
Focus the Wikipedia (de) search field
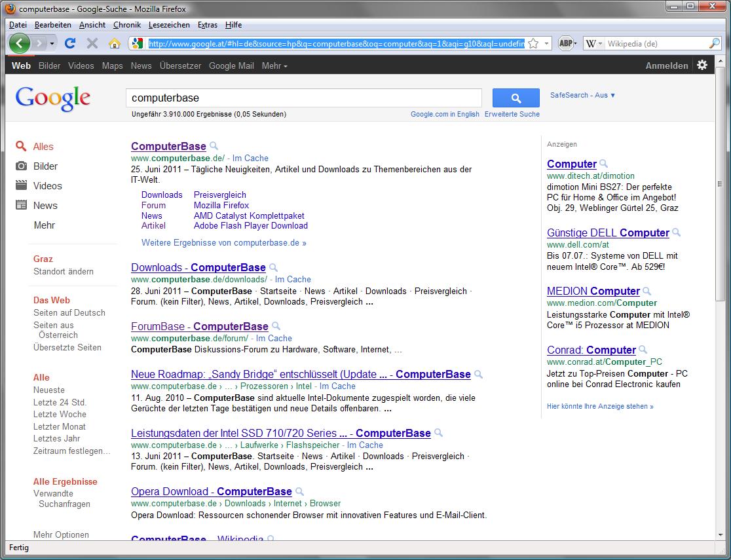coord(656,43)
